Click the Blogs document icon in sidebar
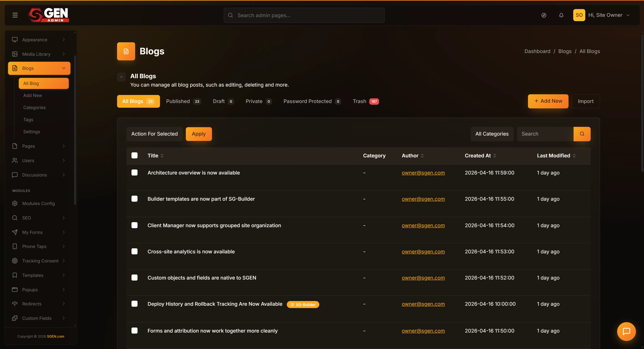The image size is (644, 349). coord(15,68)
